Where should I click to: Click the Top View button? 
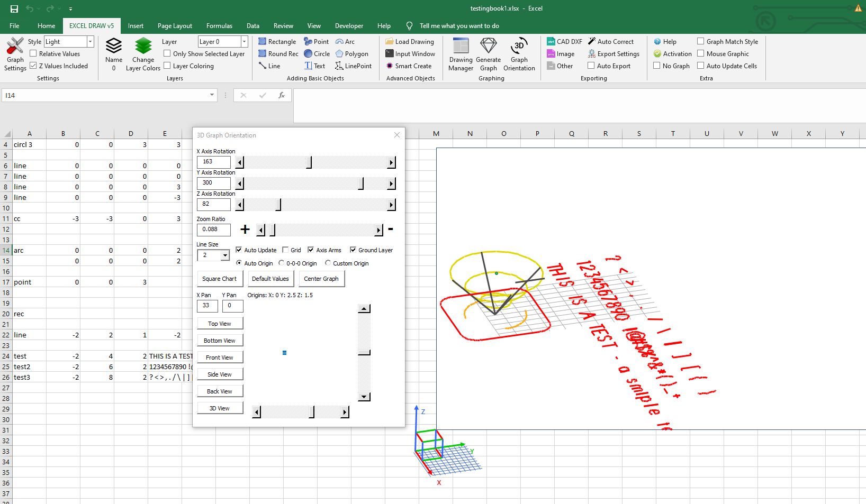tap(220, 323)
